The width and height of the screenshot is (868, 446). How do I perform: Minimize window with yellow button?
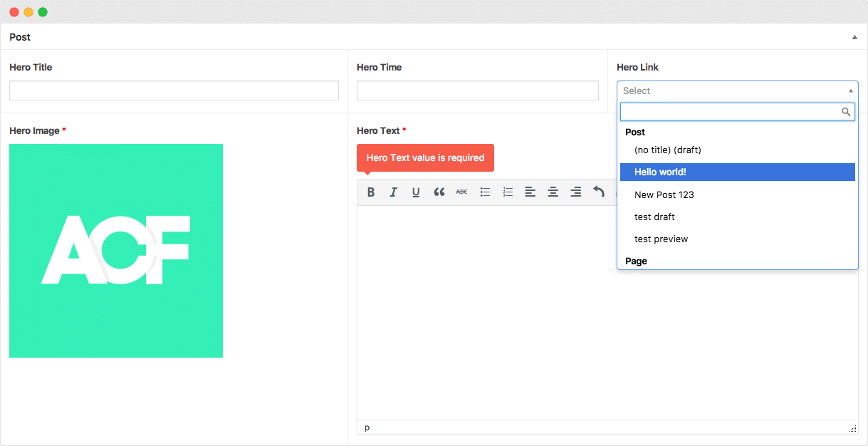pyautogui.click(x=28, y=12)
